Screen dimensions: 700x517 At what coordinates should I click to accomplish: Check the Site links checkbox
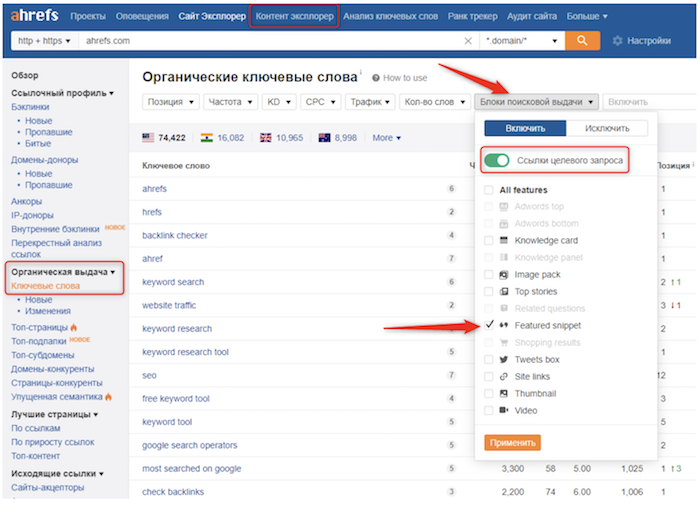[489, 376]
